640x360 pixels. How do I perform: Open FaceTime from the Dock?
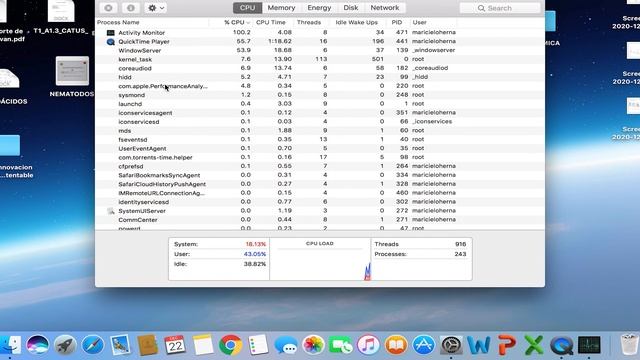point(341,345)
